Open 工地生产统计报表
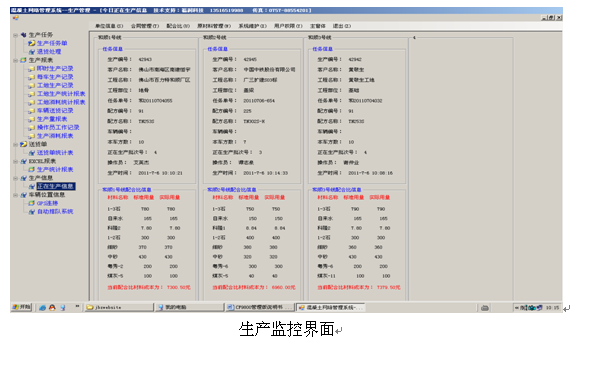This screenshot has width=591, height=365. click(61, 94)
